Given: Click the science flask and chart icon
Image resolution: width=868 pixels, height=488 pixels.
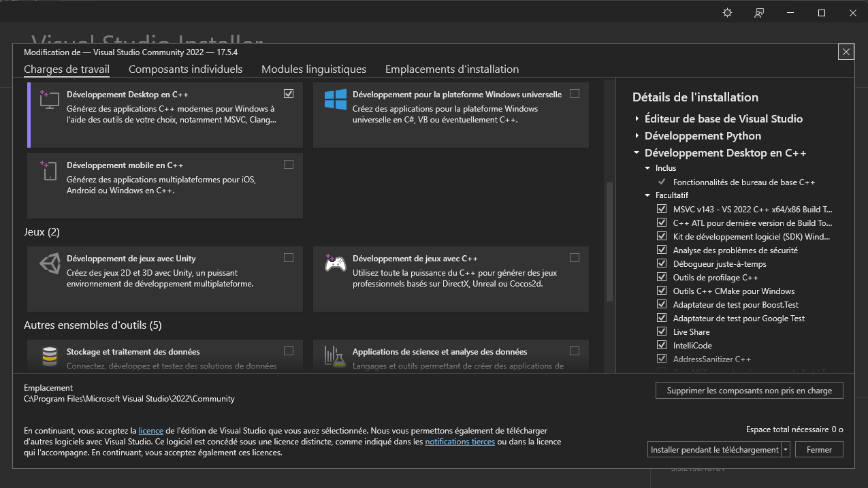Looking at the screenshot, I should 335,356.
